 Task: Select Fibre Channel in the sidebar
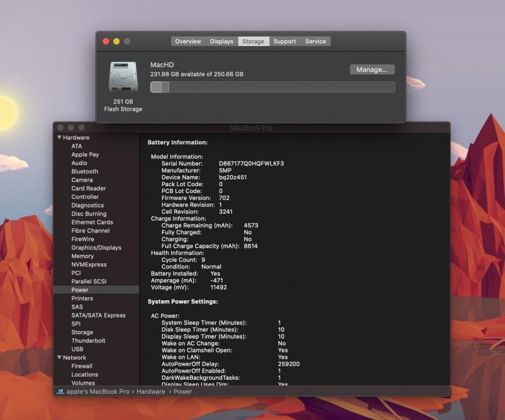click(90, 230)
